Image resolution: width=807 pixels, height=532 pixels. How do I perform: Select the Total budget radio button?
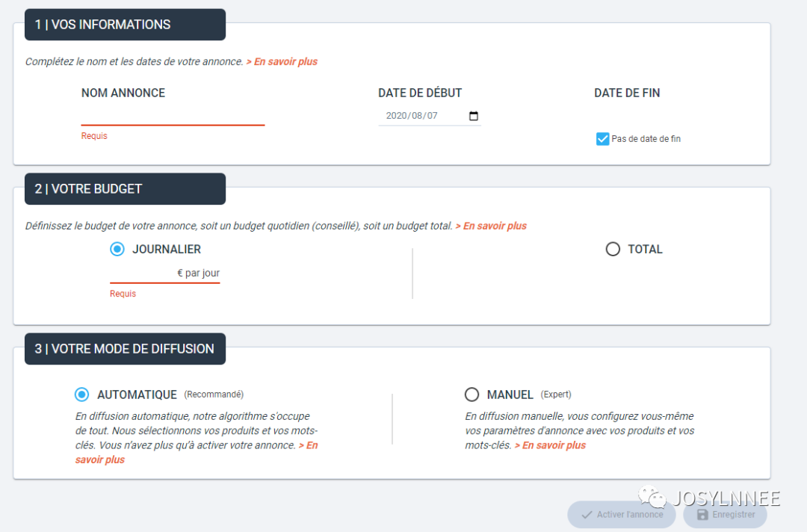click(x=613, y=250)
